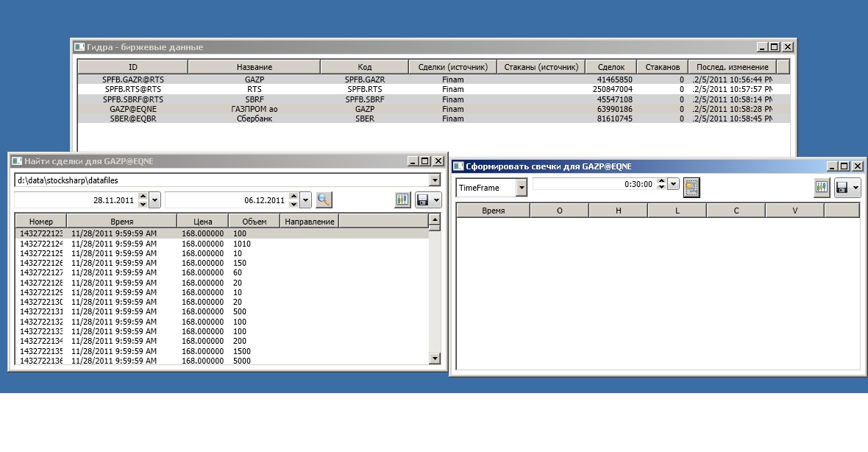868x452 pixels.
Task: Maximize the Сформировать свечки window
Action: point(844,166)
